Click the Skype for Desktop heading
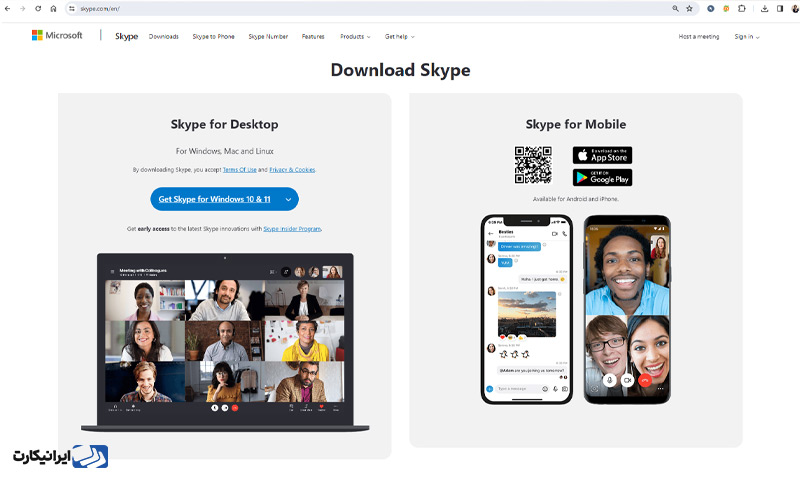800x477 pixels. 224,124
